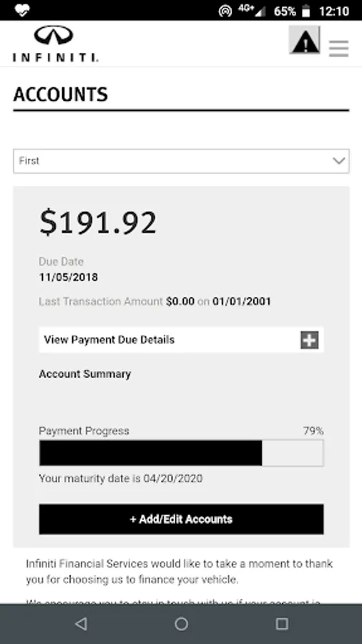Open the warning alert triangle icon
Screen dimensions: 362x644
click(x=305, y=40)
